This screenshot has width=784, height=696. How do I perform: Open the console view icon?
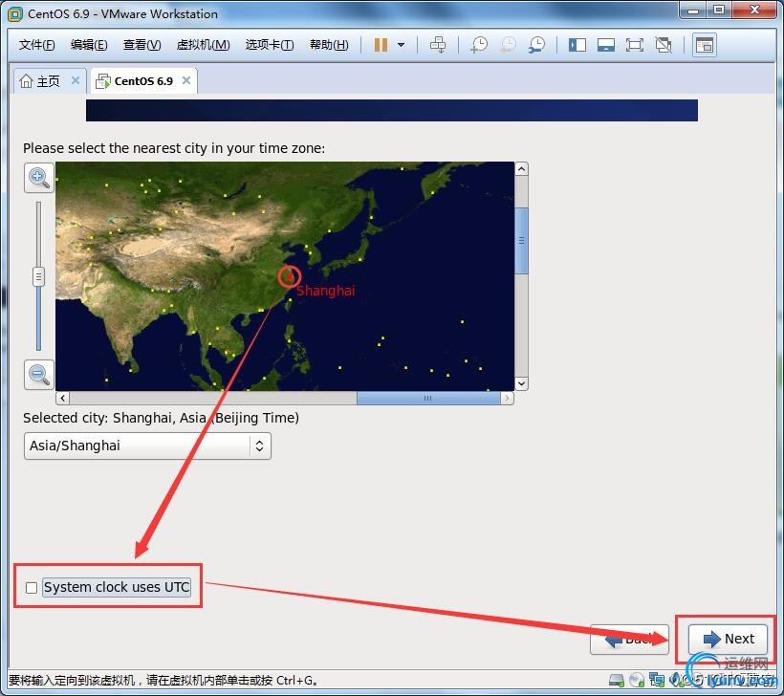tap(705, 45)
